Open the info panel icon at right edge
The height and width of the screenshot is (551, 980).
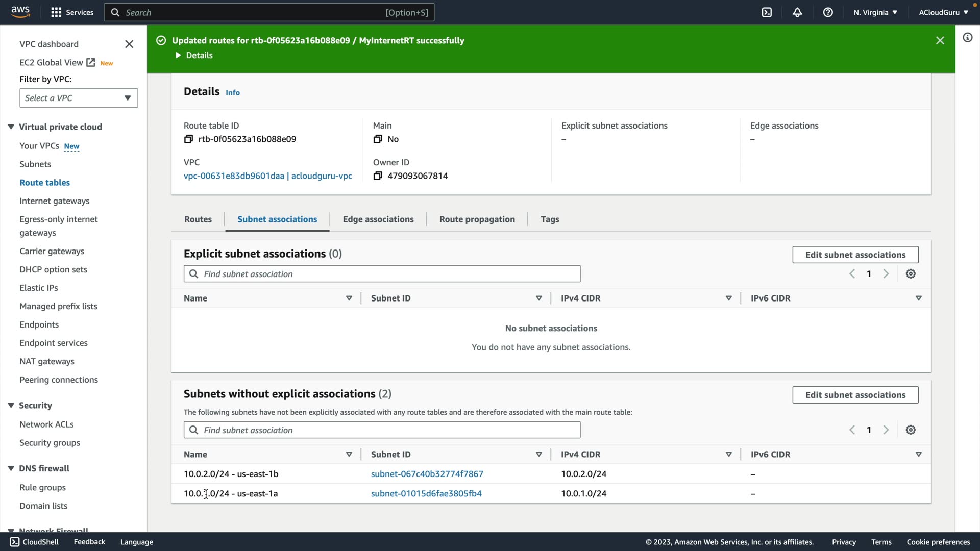point(967,37)
